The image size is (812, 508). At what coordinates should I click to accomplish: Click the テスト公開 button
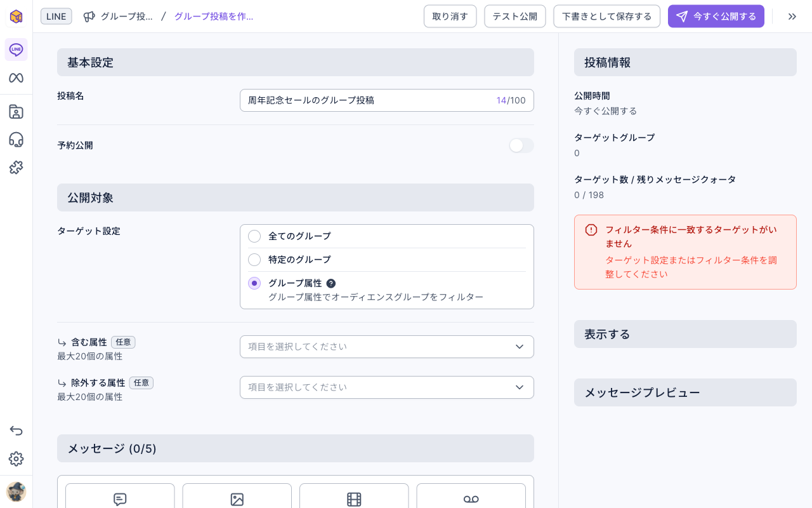(515, 17)
